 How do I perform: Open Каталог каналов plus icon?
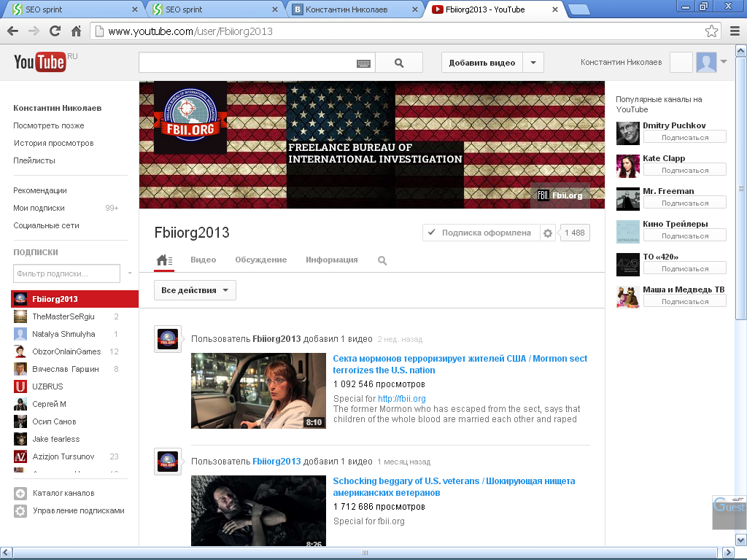click(x=20, y=494)
